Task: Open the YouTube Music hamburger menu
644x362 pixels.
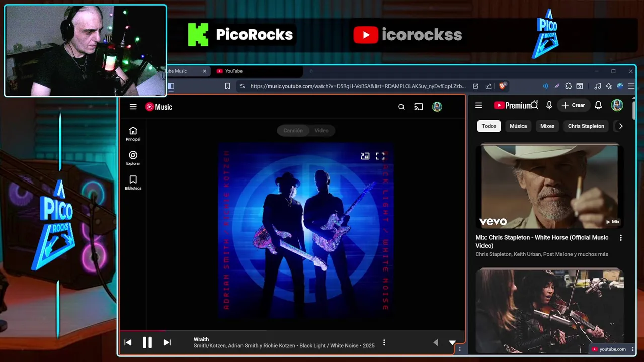Action: (x=133, y=107)
